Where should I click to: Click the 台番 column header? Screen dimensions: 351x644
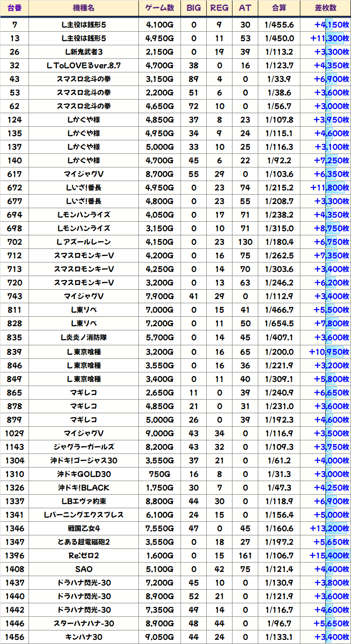[14, 8]
